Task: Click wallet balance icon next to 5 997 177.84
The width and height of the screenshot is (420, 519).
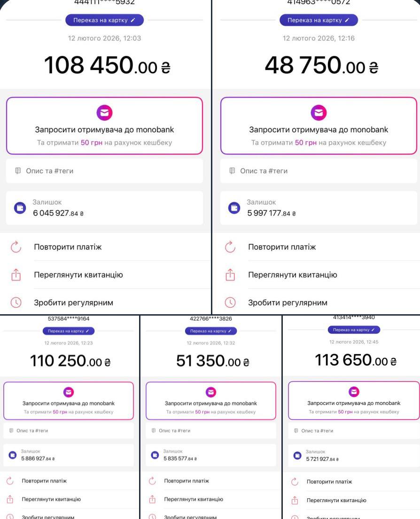Action: coord(233,208)
